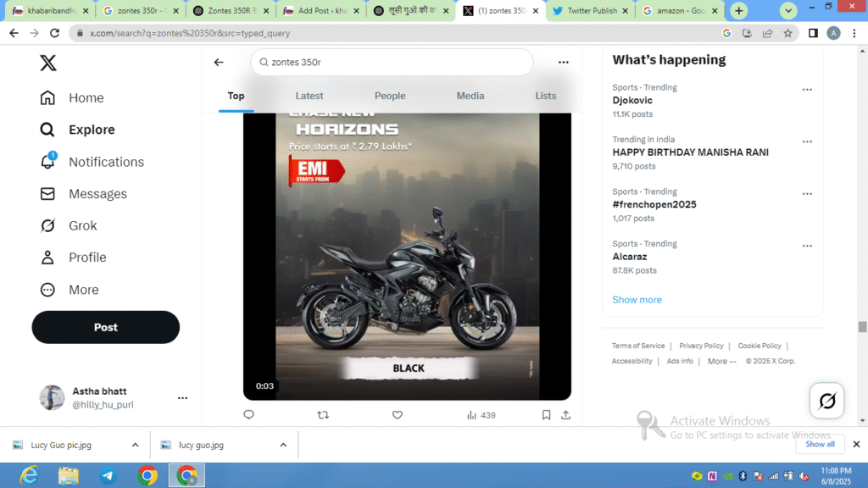Open options for #frenchopen2025 trend

(x=807, y=194)
